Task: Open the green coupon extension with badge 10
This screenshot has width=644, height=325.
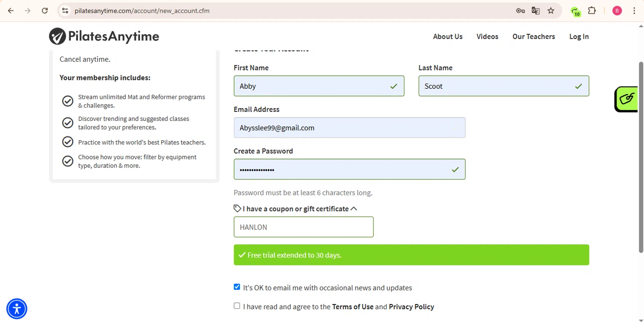Action: [576, 12]
